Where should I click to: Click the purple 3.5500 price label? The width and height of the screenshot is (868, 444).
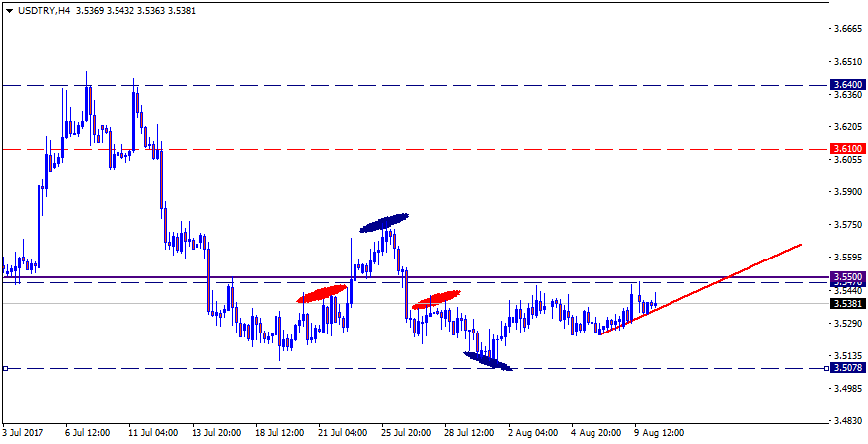tap(848, 276)
